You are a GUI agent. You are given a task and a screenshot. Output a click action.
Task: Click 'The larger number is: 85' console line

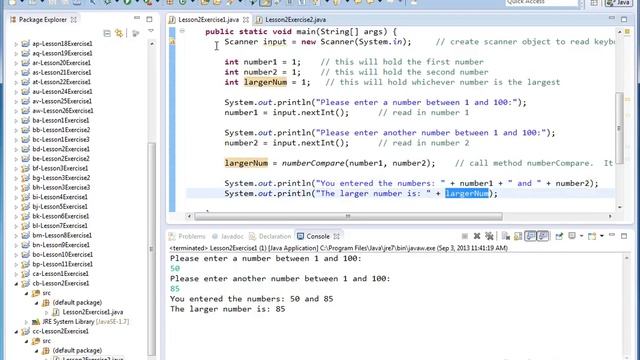228,309
